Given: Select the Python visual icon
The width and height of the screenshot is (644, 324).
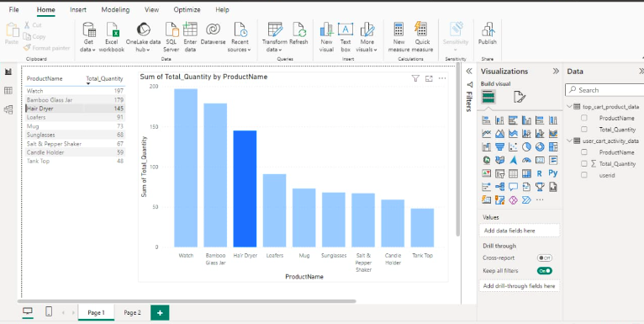Looking at the screenshot, I should point(553,173).
